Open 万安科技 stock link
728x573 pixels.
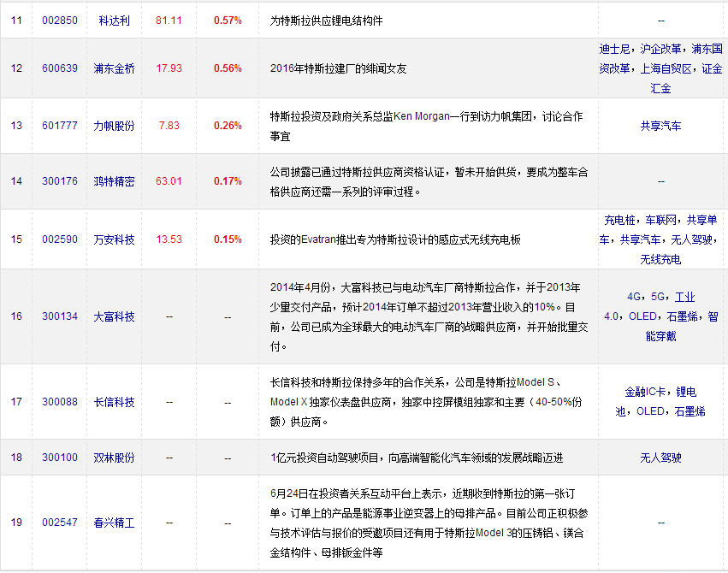pos(114,239)
